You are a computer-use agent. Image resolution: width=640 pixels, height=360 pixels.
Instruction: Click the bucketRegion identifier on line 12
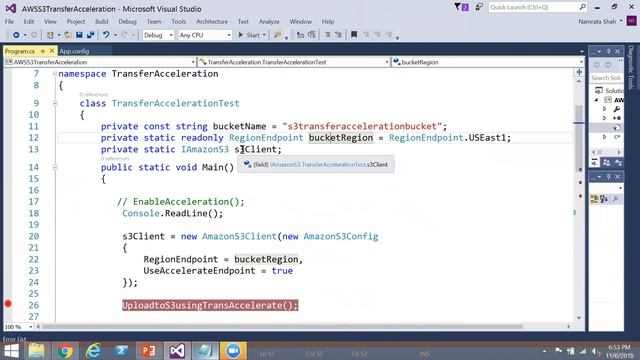pos(341,138)
